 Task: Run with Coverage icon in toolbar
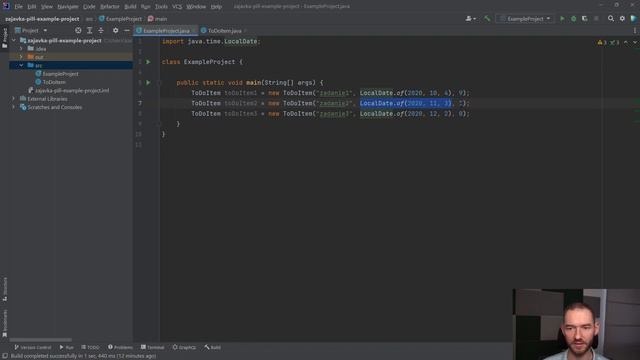click(584, 19)
